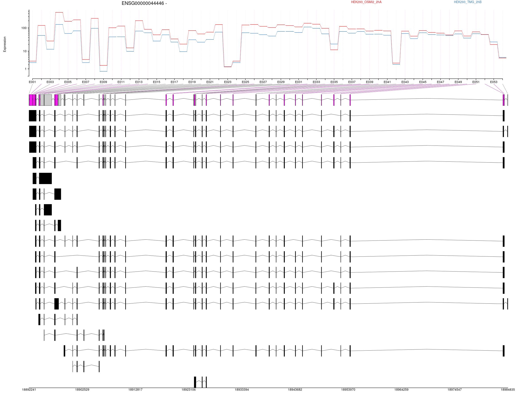532x394 pixels.
Task: Click the Expression y-axis label
Action: pyautogui.click(x=4, y=44)
